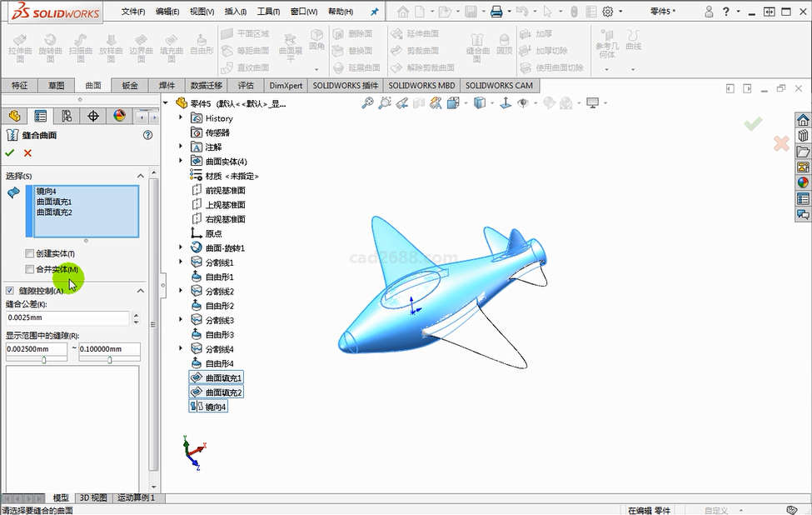Enable the 合并实体 checkbox

[x=30, y=269]
